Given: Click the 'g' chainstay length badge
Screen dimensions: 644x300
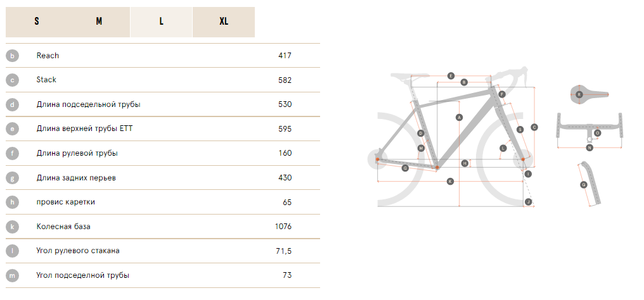Looking at the screenshot, I should [12, 178].
